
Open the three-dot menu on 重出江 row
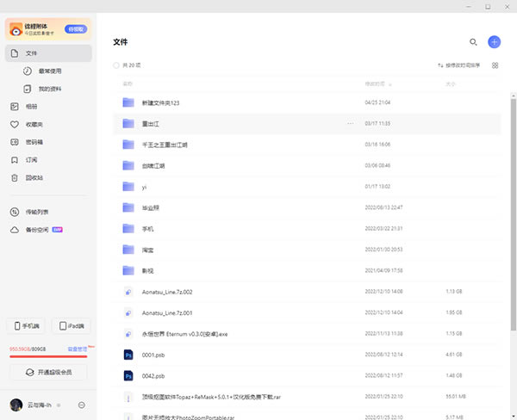(x=350, y=124)
